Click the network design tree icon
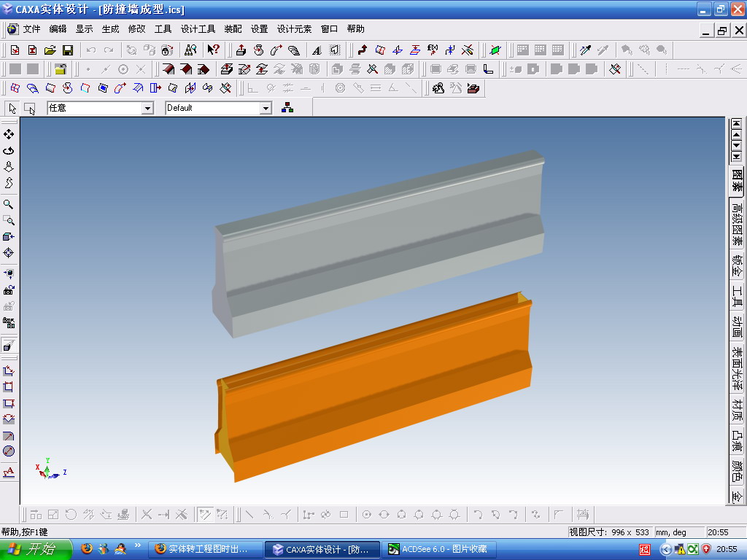 pyautogui.click(x=287, y=108)
